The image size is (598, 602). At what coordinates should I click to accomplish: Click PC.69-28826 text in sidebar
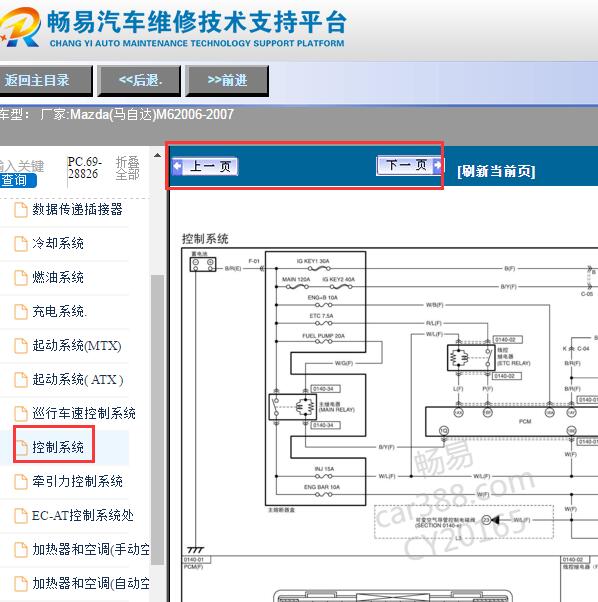point(84,168)
